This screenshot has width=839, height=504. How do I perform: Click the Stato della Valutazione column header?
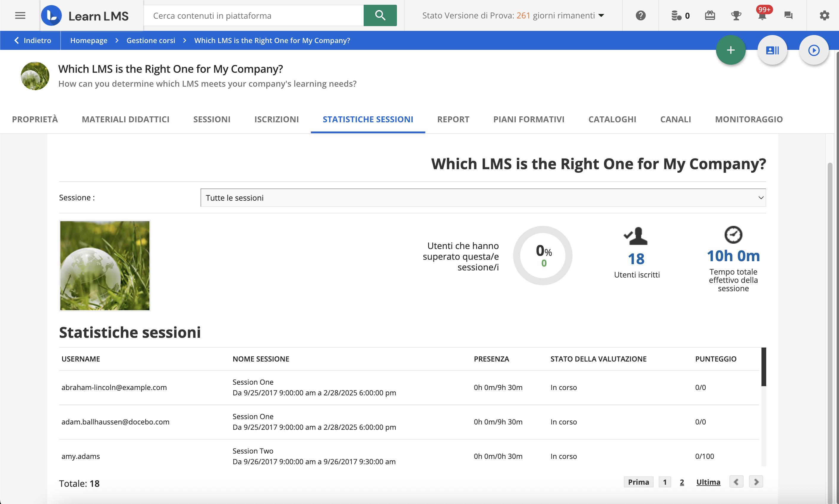coord(598,359)
